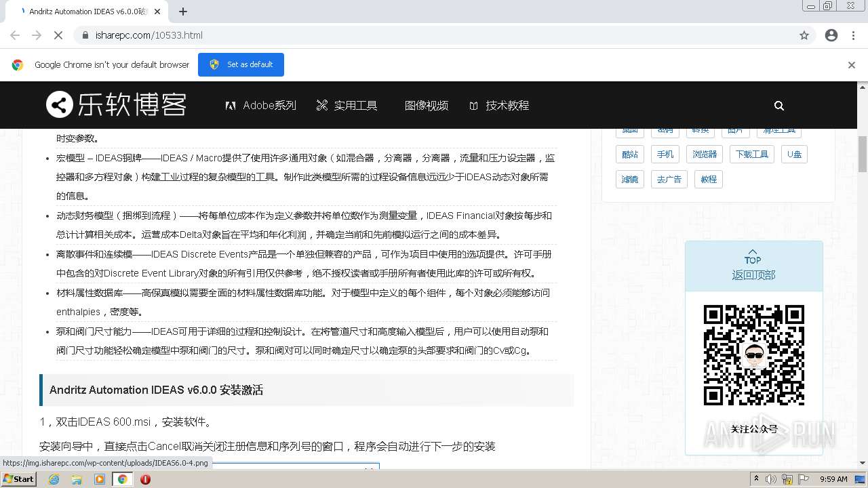This screenshot has width=868, height=488.
Task: Click the 宏模型 bullet paragraph
Action: (306, 177)
